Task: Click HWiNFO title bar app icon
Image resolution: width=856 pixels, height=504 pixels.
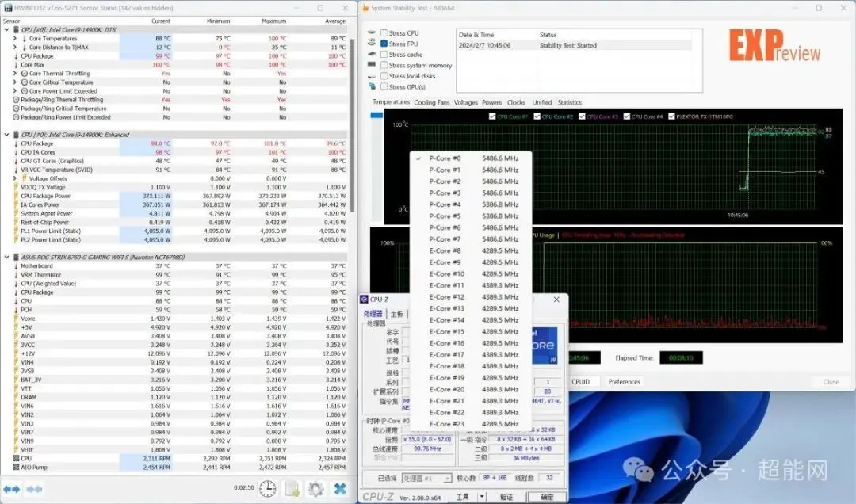Action: point(8,8)
